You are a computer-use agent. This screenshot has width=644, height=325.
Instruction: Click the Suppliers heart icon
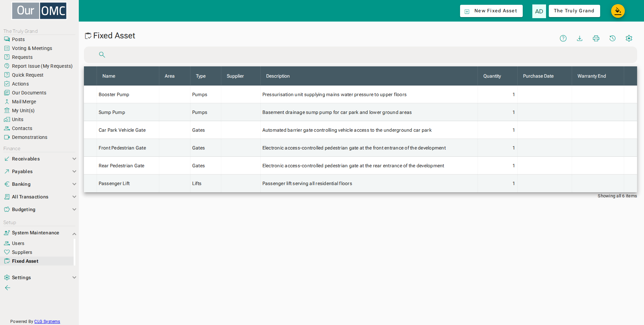click(x=7, y=252)
